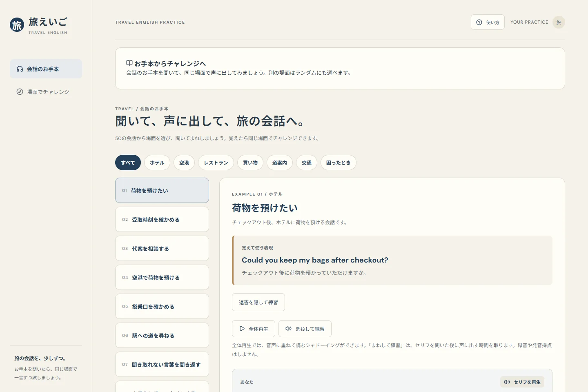Select conversation 01 荷物を預けたい
Screen dimensions: 588x392
click(162, 190)
